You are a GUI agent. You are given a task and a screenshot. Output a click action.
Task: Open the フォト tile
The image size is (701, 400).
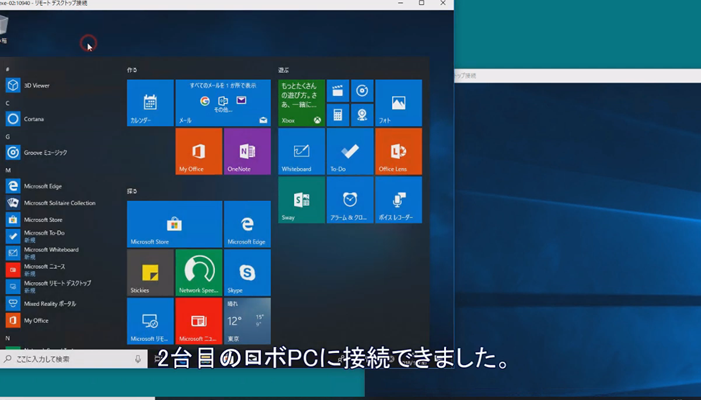click(x=398, y=103)
